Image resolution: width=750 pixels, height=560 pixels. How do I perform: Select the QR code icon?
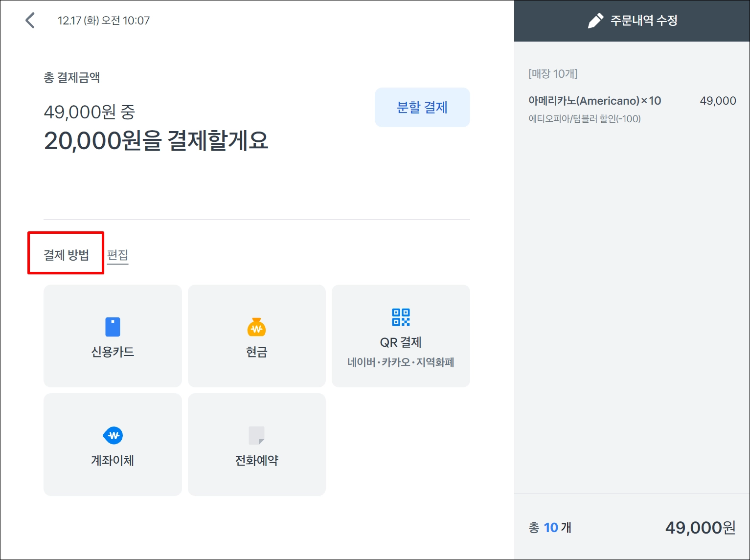click(401, 317)
